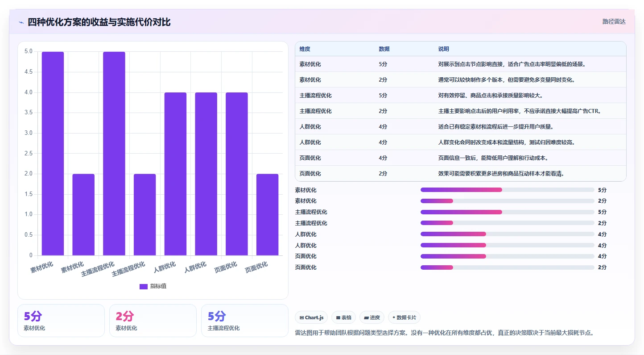
Task: Click the 主播流程优化 chart bar reaching 2.0
Action: [145, 215]
